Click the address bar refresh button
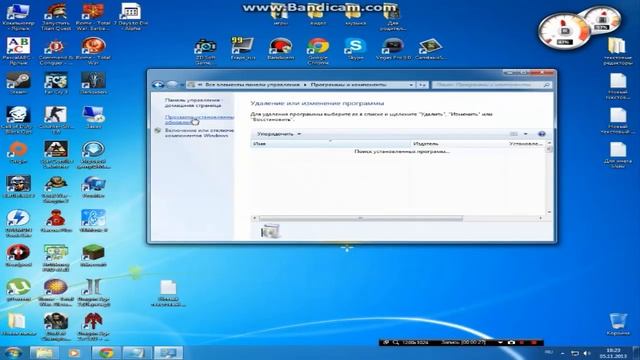 422,84
